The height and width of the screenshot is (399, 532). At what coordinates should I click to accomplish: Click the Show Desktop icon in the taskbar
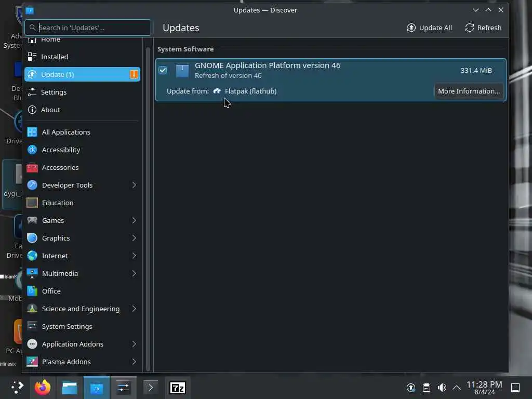[x=515, y=388]
